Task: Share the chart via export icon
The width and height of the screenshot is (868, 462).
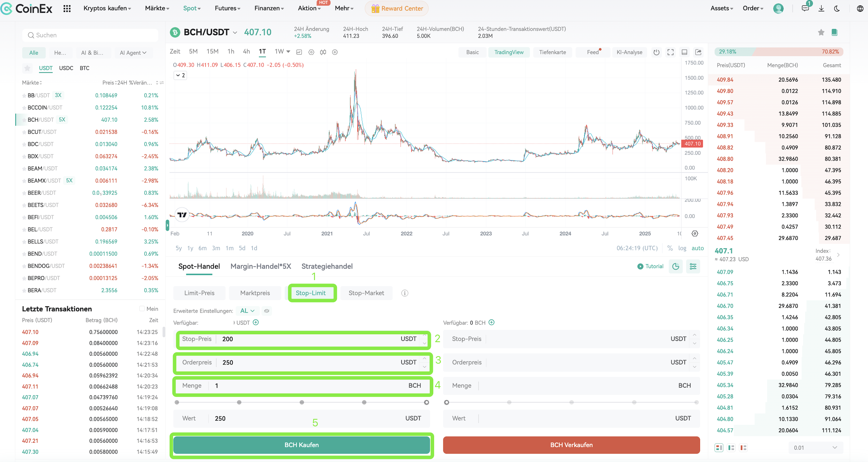Action: [698, 52]
